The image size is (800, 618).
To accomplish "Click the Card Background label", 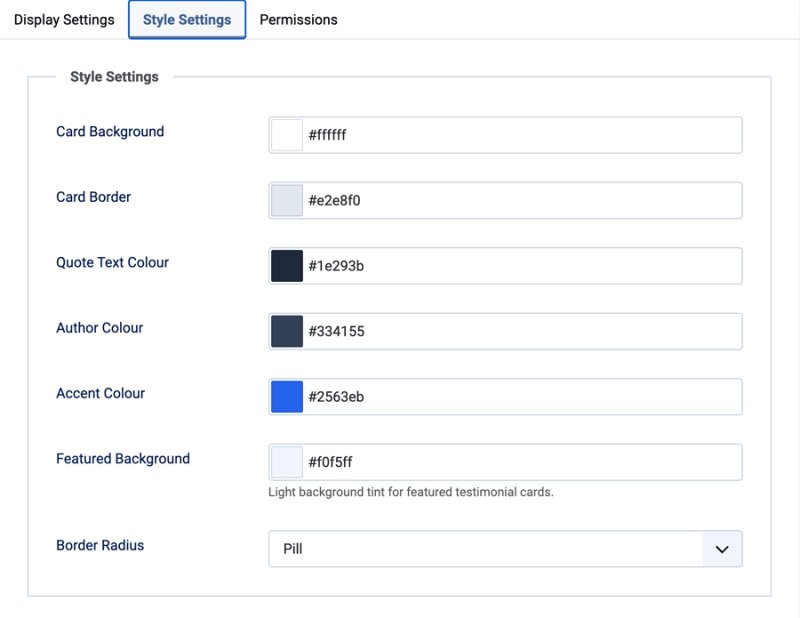I will tap(110, 132).
